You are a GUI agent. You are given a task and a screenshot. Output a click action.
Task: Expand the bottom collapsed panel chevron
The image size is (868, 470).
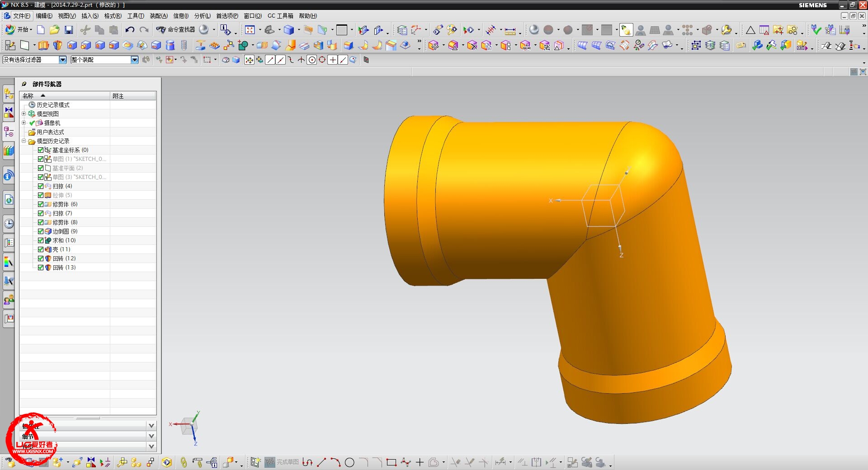pyautogui.click(x=151, y=446)
